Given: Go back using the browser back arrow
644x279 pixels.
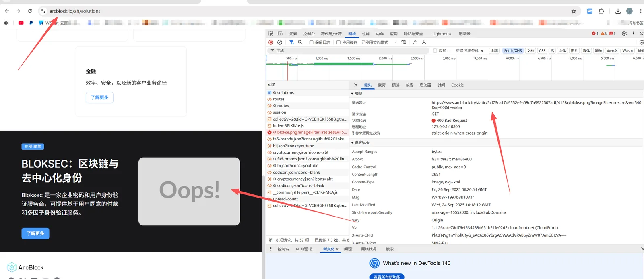Looking at the screenshot, I should [x=7, y=11].
